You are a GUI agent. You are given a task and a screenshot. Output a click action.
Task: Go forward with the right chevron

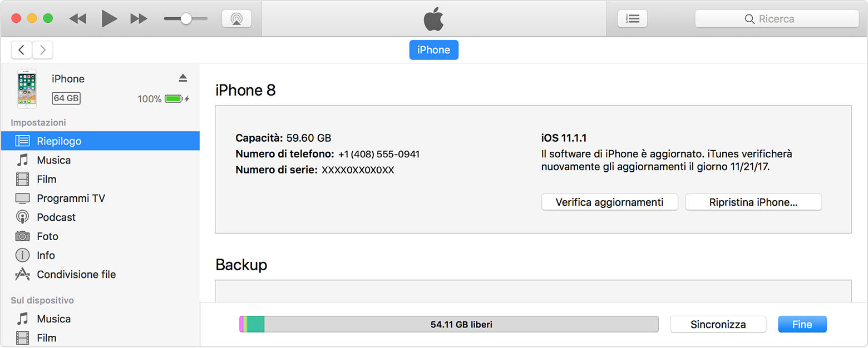coord(43,50)
